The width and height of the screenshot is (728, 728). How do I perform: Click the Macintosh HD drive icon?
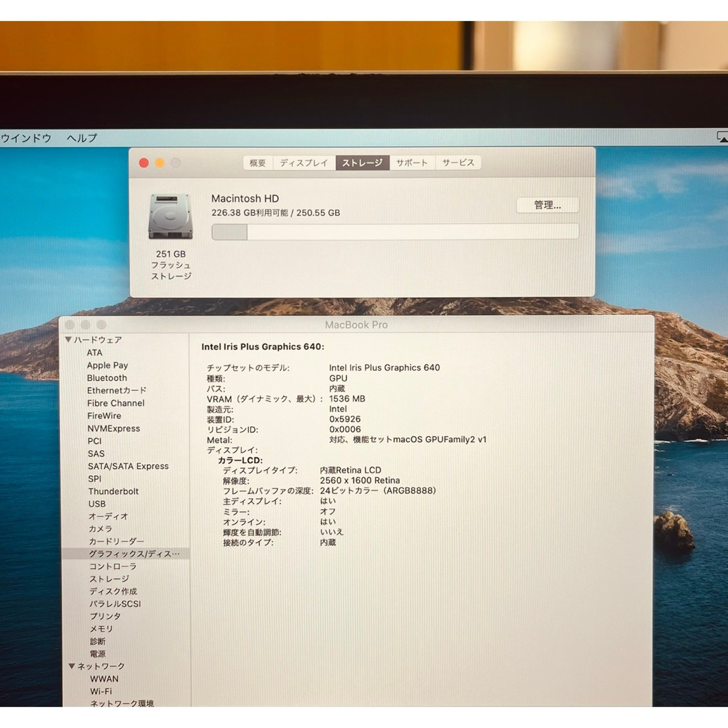click(x=171, y=217)
